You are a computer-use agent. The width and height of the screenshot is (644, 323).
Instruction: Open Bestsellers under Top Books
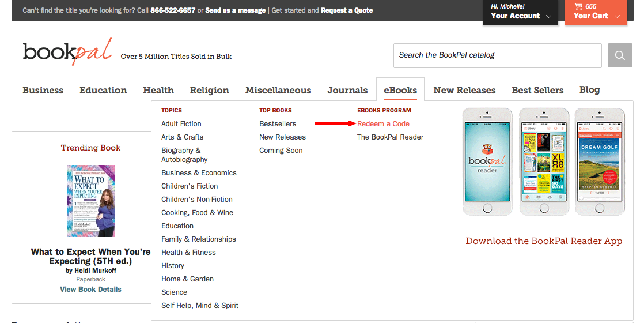pyautogui.click(x=278, y=124)
